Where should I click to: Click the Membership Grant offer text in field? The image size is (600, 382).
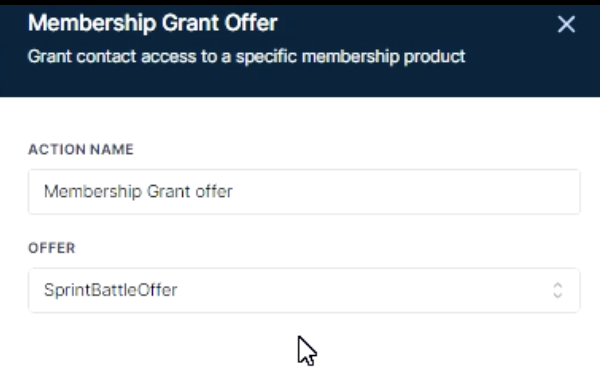coord(138,191)
